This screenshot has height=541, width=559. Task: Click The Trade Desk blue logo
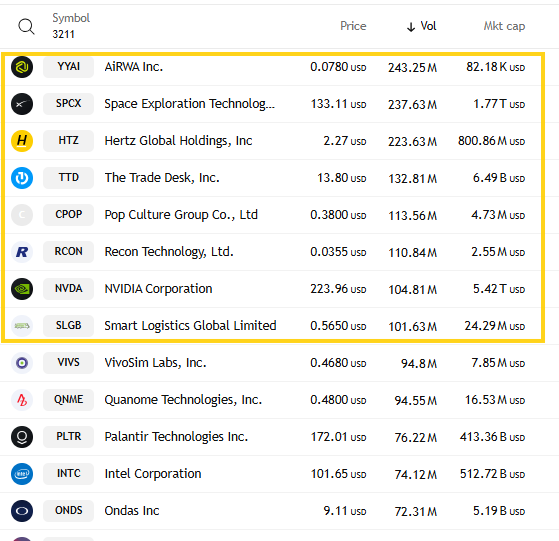pos(22,178)
